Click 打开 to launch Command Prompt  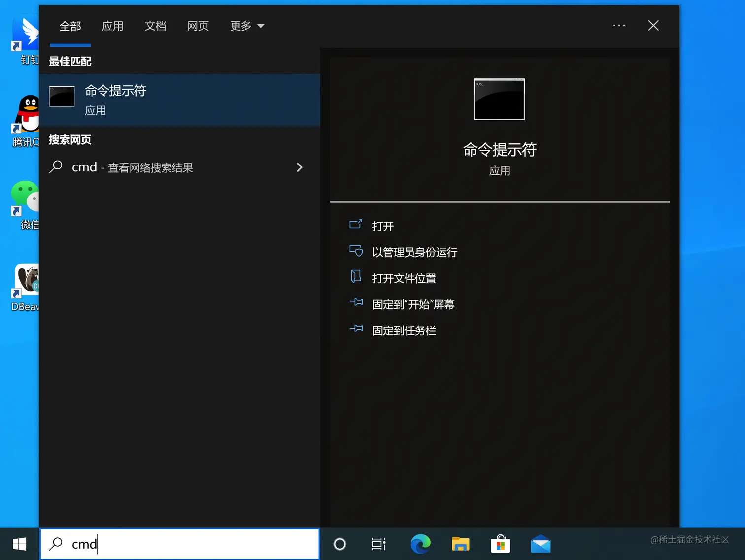tap(383, 226)
